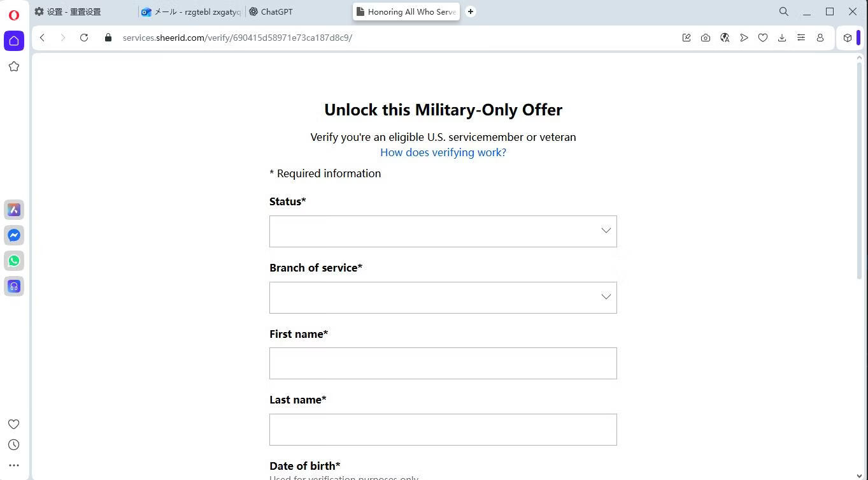The height and width of the screenshot is (480, 868).
Task: Open Easy Setup sliders icon
Action: [801, 38]
